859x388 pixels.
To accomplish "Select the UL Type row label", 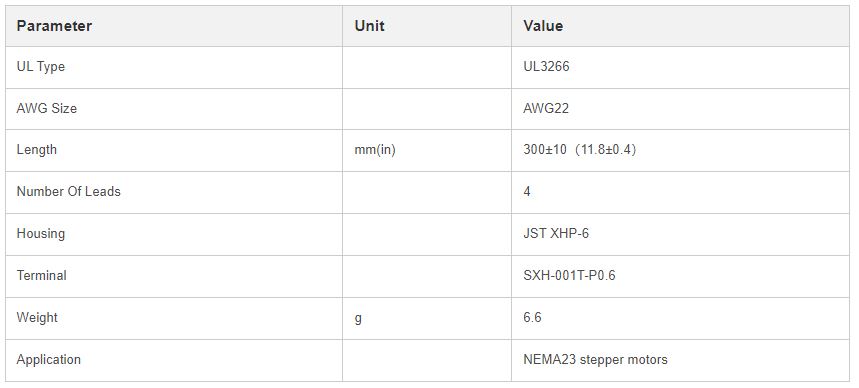I will pyautogui.click(x=41, y=67).
